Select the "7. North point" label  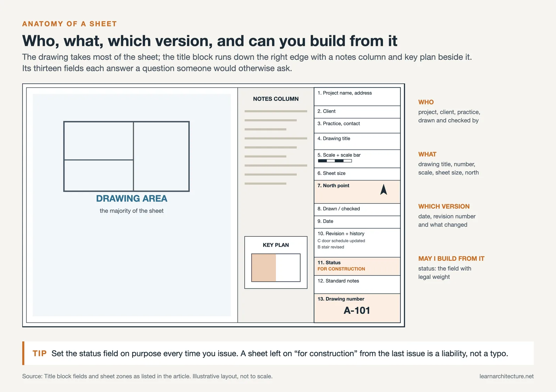click(333, 186)
